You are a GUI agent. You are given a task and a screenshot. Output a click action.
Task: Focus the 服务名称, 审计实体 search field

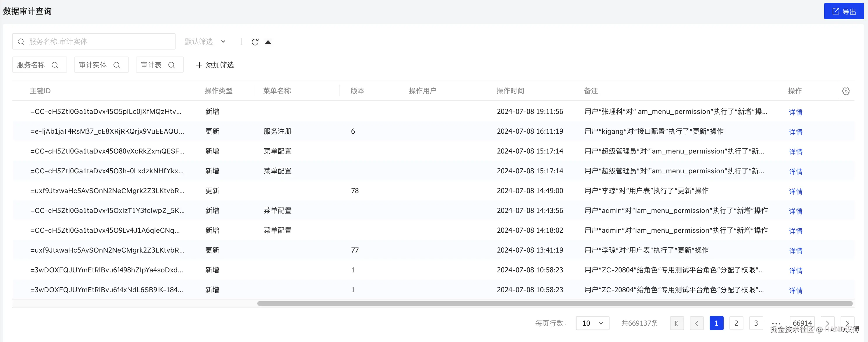click(98, 41)
